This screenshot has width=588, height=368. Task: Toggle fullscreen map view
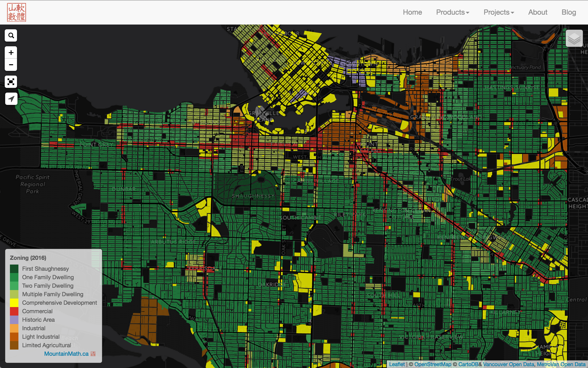pyautogui.click(x=11, y=81)
